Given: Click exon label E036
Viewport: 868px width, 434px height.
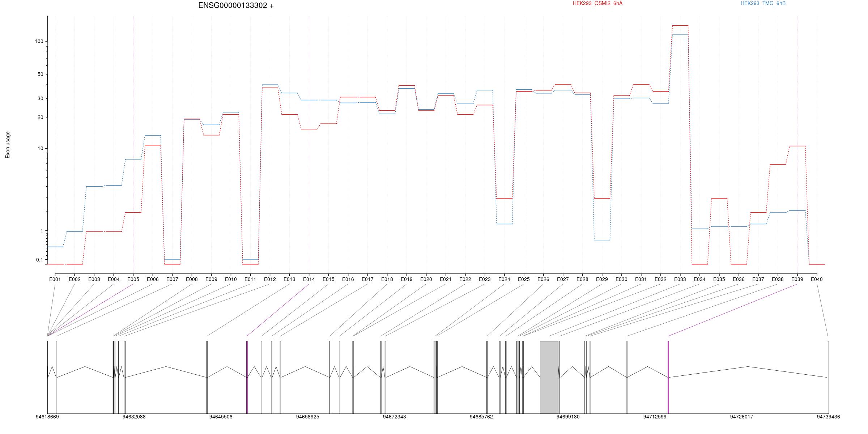Looking at the screenshot, I should [739, 279].
